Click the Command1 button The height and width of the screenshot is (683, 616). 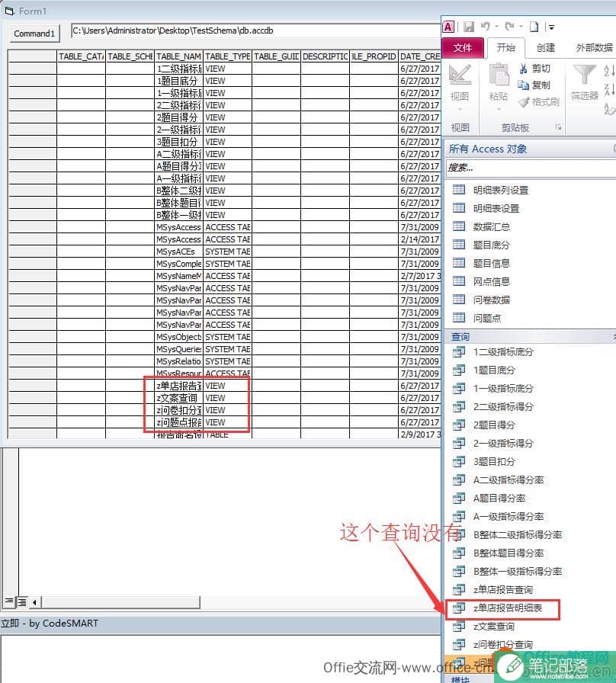tap(34, 34)
